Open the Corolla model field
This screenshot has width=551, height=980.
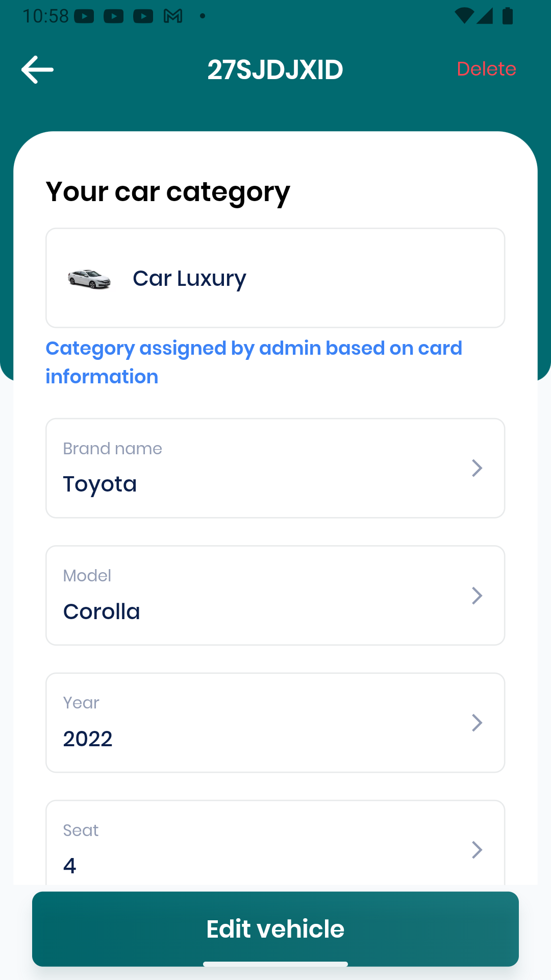(275, 596)
